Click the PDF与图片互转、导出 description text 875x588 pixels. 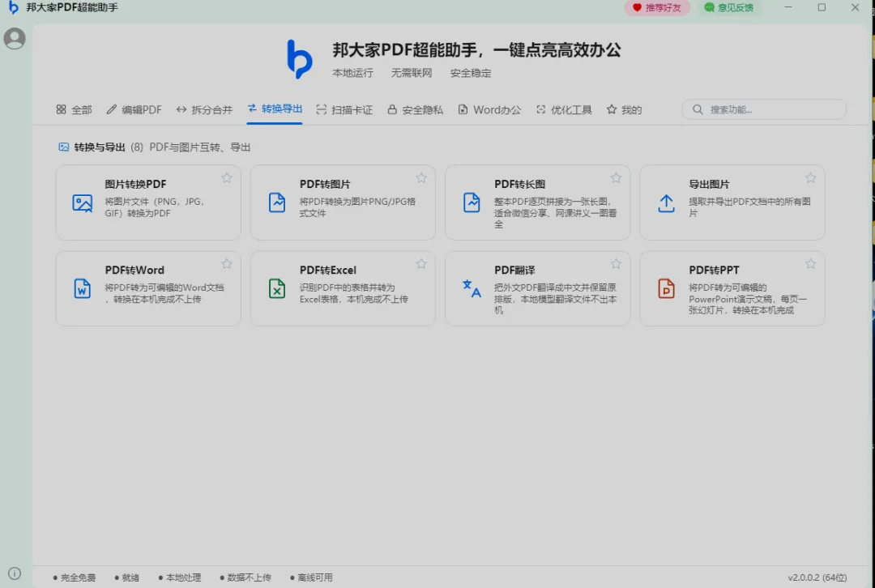click(x=200, y=147)
